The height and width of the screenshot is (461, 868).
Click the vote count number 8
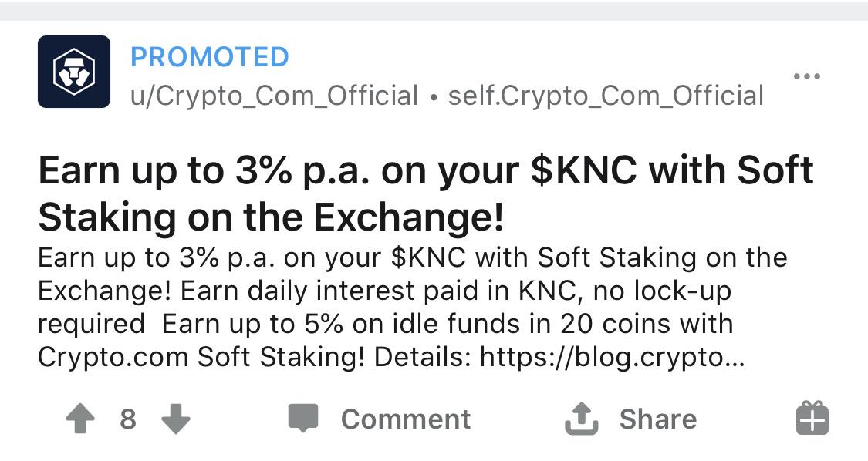128,419
